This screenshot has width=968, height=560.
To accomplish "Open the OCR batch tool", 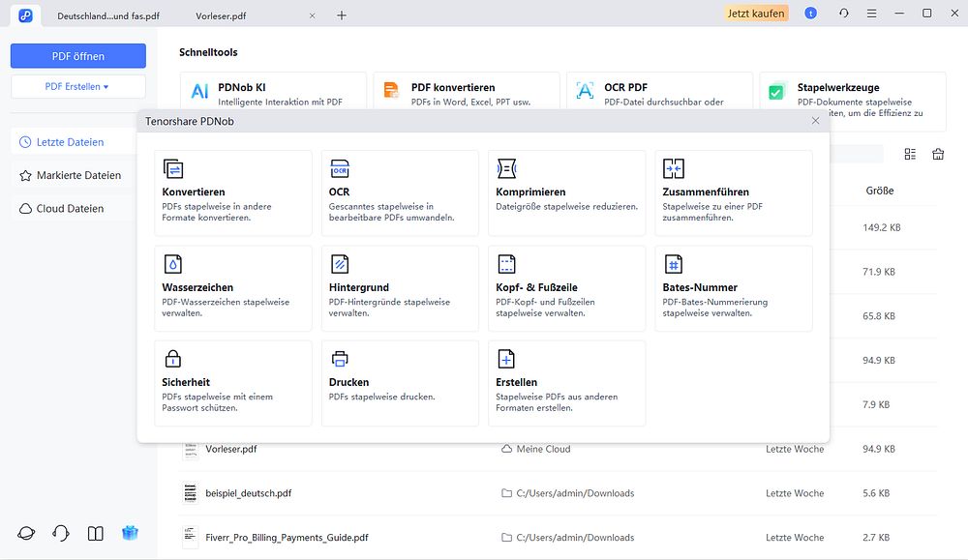I will (400, 193).
